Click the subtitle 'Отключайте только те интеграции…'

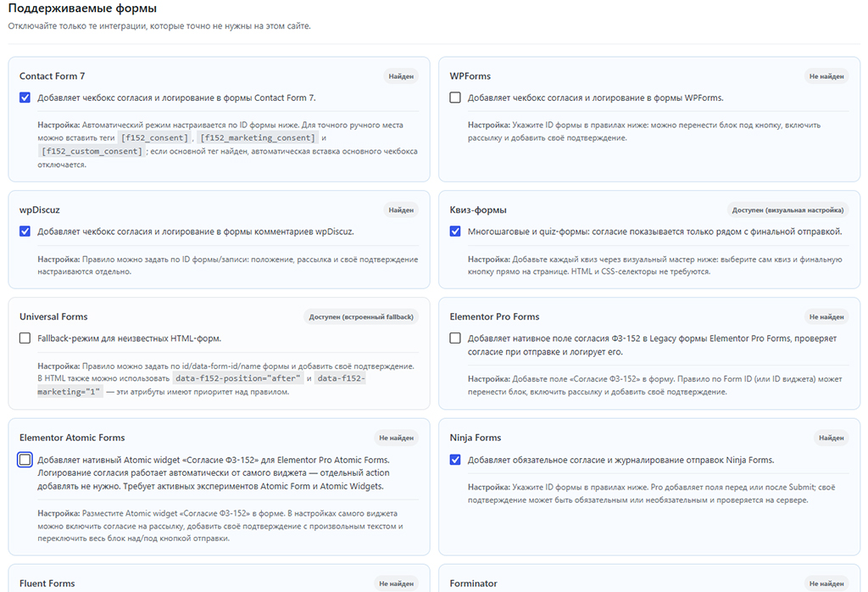click(x=159, y=26)
